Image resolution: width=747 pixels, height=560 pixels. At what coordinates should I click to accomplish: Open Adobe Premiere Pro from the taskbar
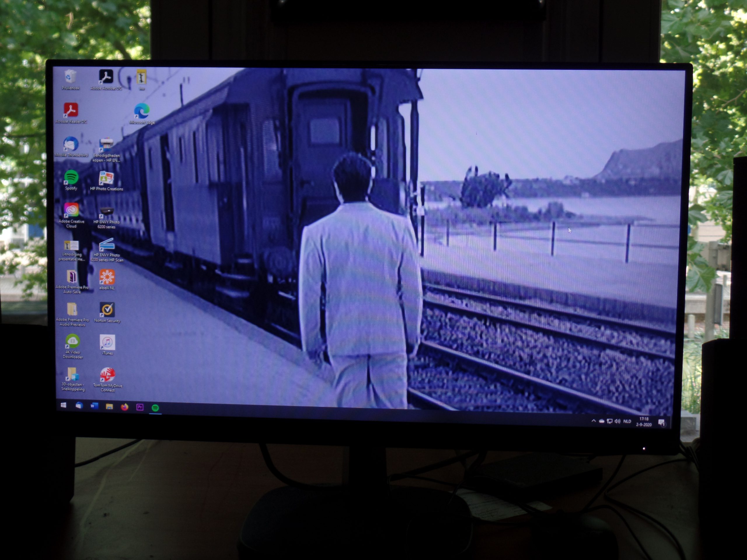(140, 407)
